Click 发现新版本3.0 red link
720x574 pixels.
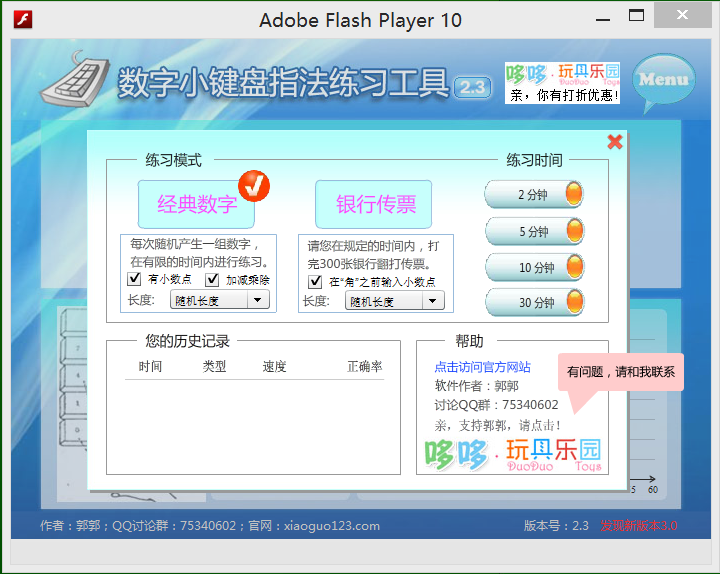coord(639,525)
